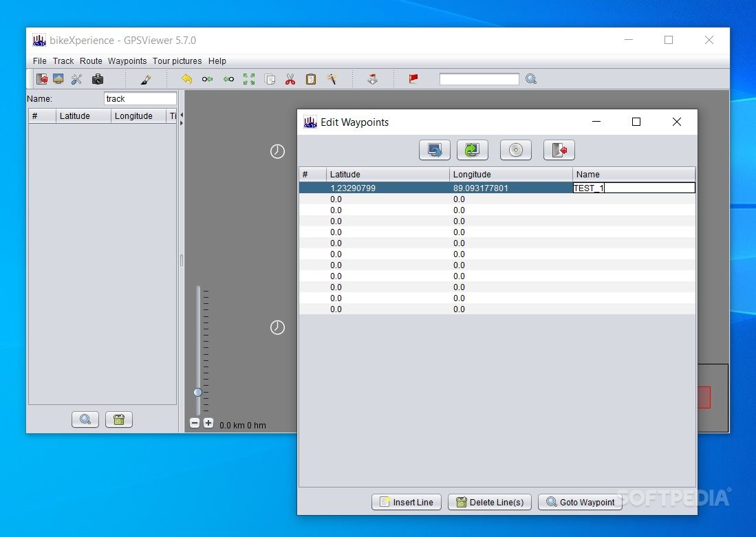
Task: Click the Longitude column header in Edit Waypoints
Action: tap(511, 174)
